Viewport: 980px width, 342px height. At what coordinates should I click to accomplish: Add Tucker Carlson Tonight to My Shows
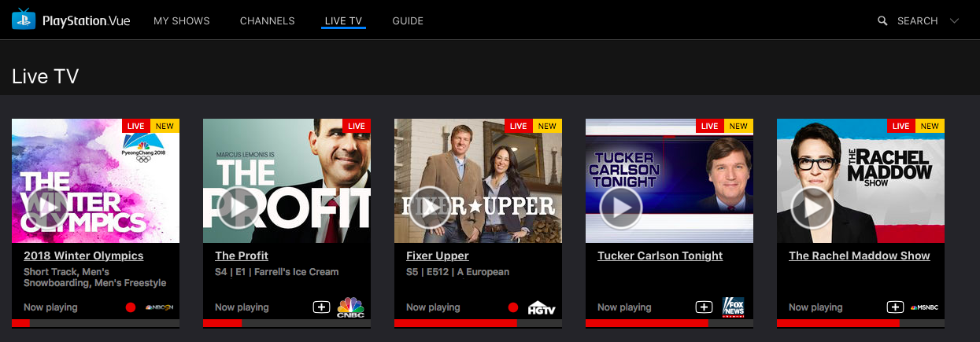point(704,307)
